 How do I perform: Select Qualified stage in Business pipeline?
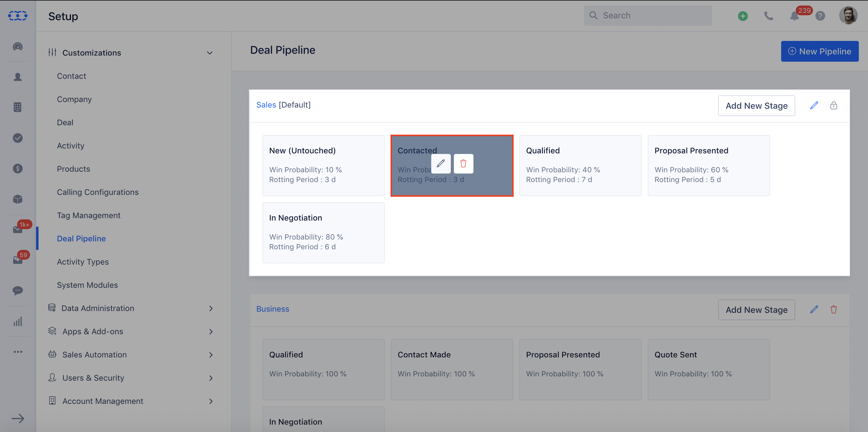323,369
